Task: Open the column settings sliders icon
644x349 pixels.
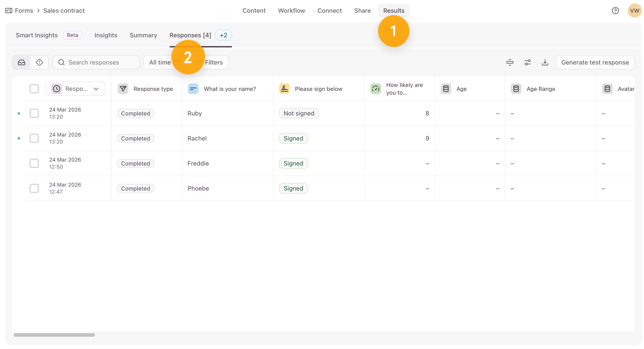Action: click(x=527, y=62)
